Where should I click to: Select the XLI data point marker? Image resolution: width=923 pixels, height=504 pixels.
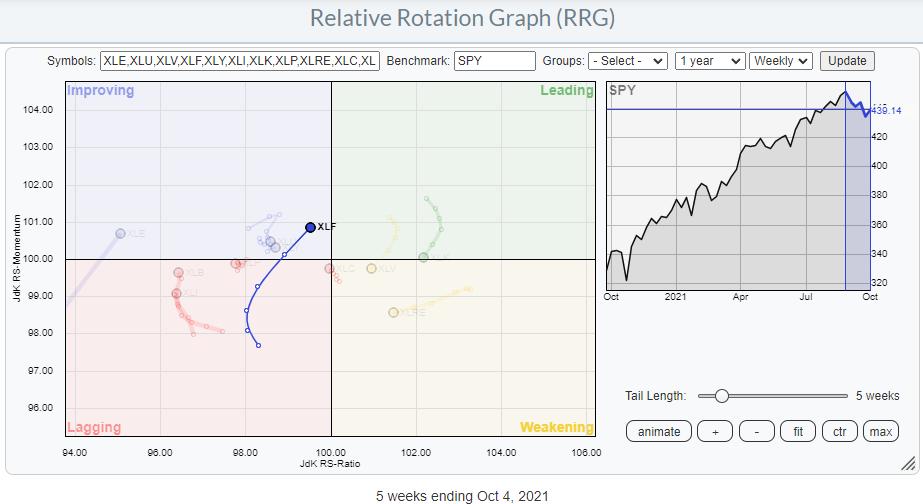tap(176, 293)
